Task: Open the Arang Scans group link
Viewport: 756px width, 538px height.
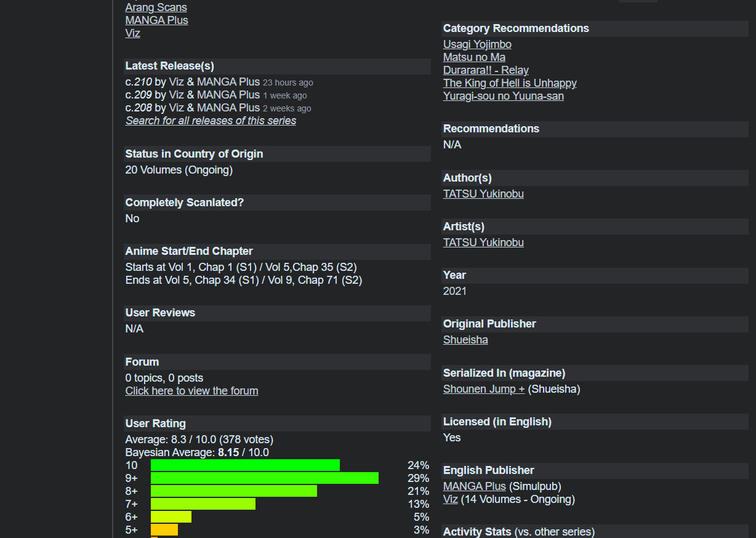Action: click(x=156, y=7)
